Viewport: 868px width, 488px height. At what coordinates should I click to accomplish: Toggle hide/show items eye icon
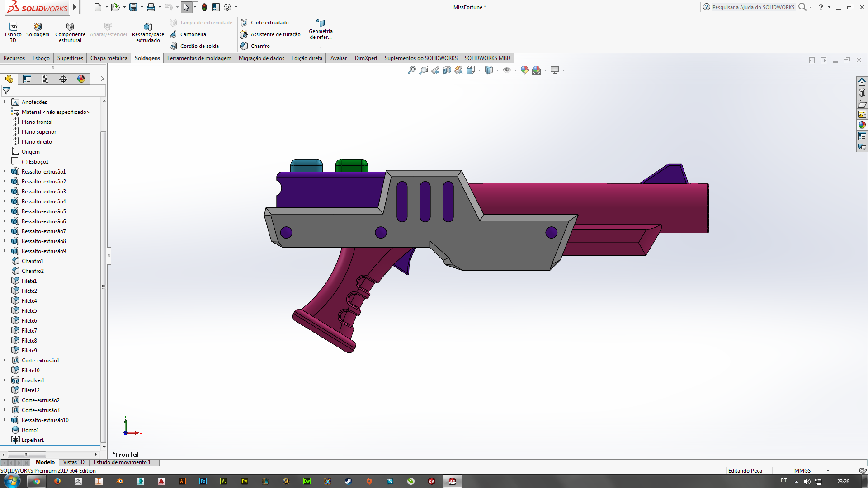(507, 70)
